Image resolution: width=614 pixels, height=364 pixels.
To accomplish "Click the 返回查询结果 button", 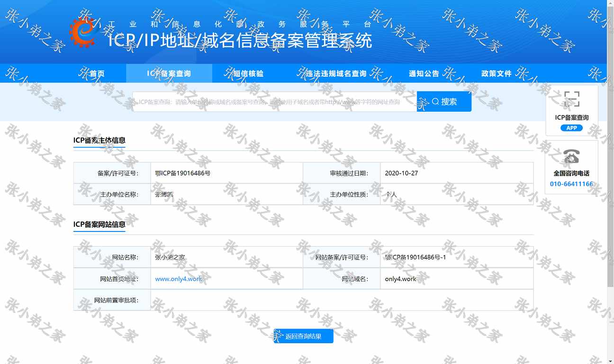I will click(x=304, y=336).
